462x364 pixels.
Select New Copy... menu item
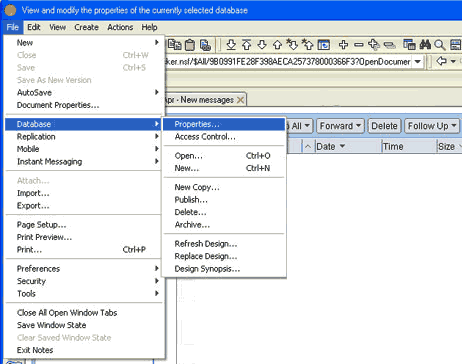[x=224, y=187]
